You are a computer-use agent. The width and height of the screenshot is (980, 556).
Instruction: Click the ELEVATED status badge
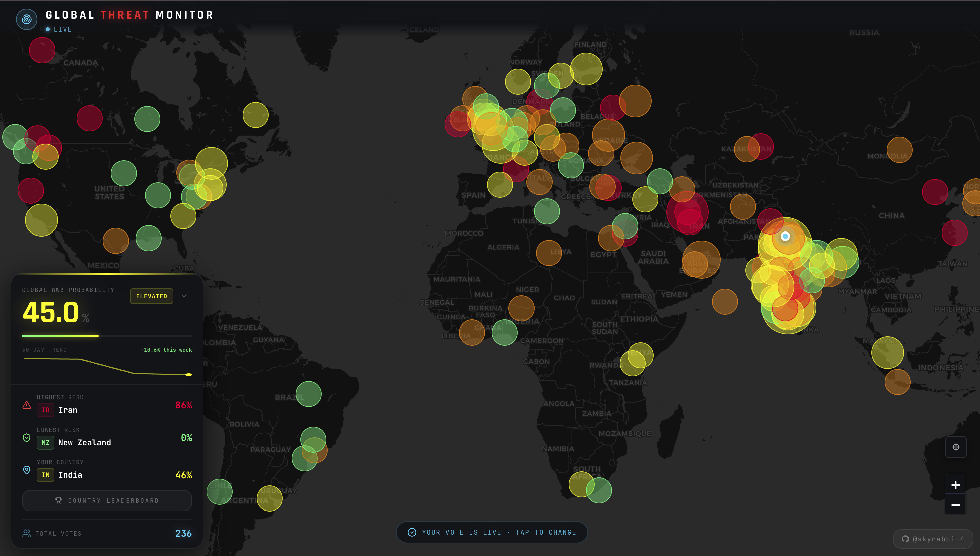(151, 296)
